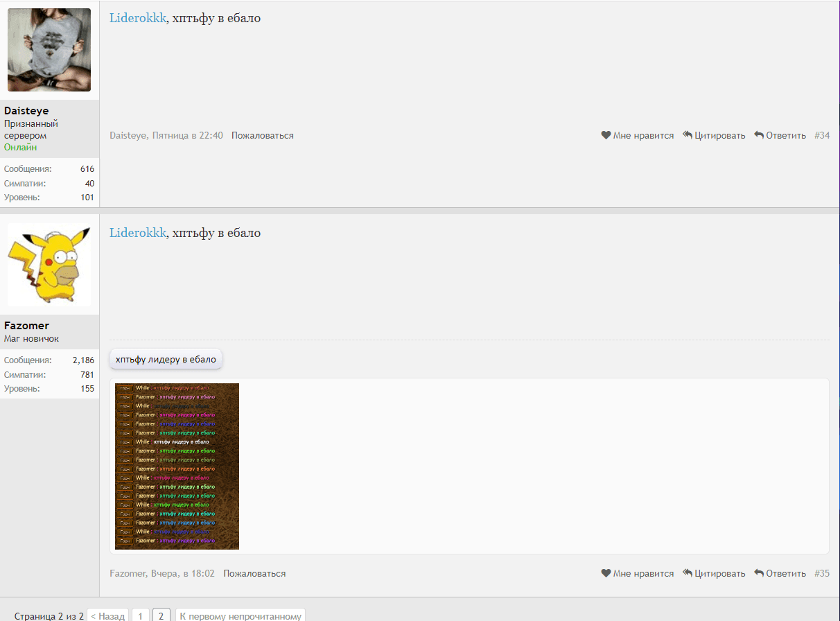Click the reply arrow icon on post #34
The height and width of the screenshot is (621, 840).
tap(759, 136)
